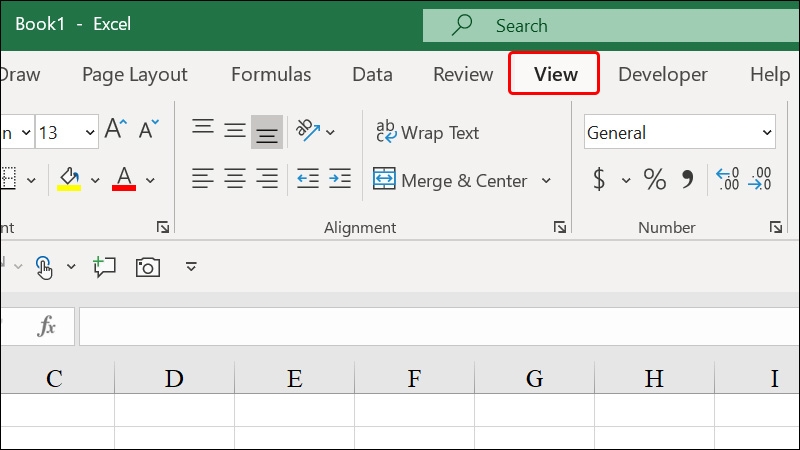Click the Borders icon
This screenshot has height=450, width=800.
[8, 179]
